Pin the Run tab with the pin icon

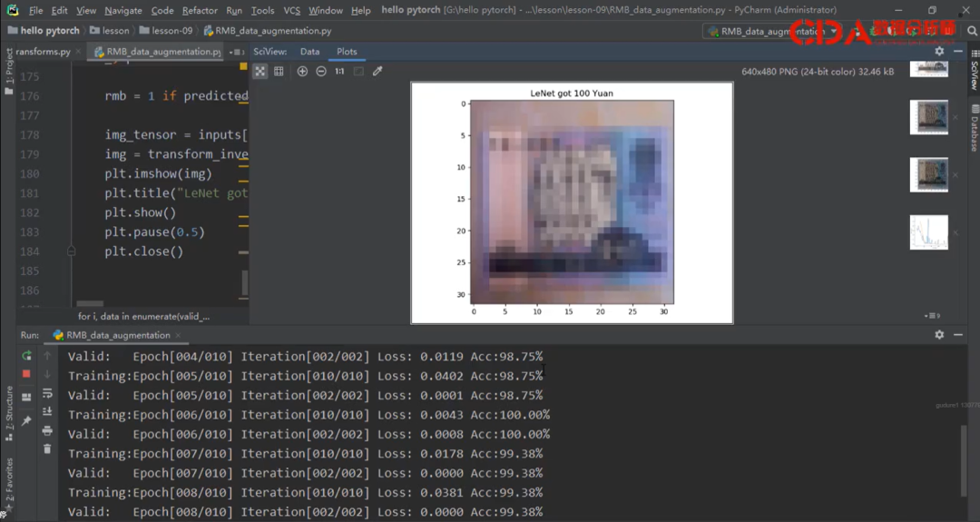tap(26, 420)
